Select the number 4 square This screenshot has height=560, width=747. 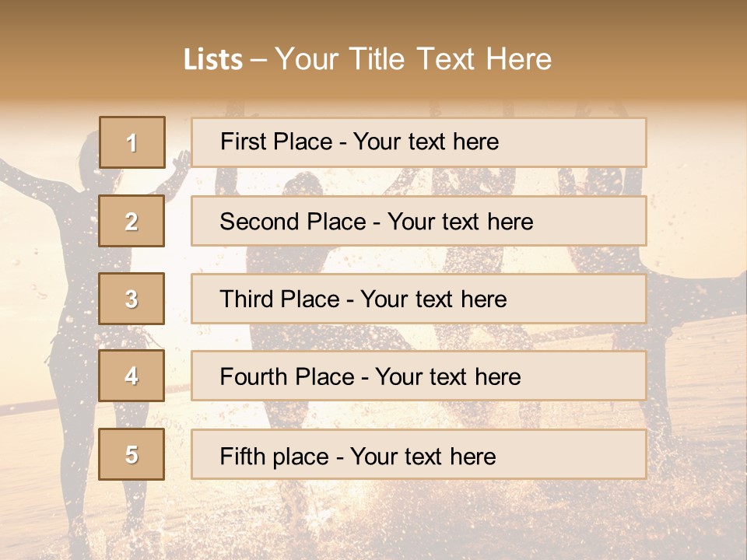pos(132,376)
